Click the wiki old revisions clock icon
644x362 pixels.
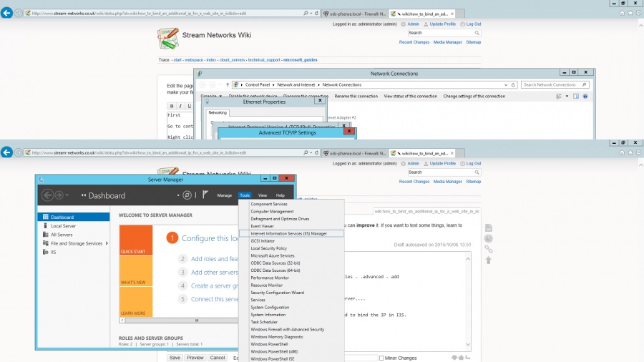(489, 238)
